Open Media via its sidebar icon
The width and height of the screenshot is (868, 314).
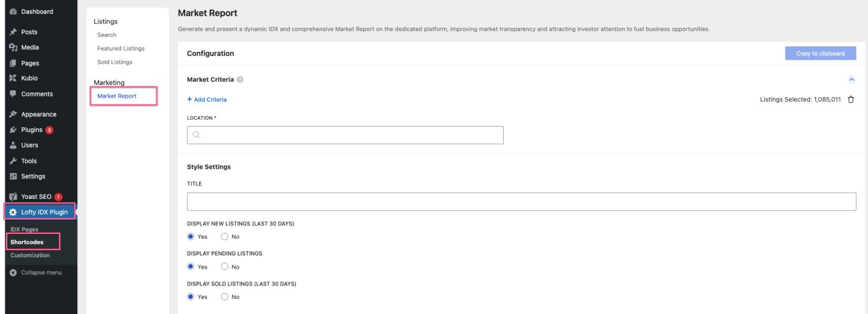point(13,48)
